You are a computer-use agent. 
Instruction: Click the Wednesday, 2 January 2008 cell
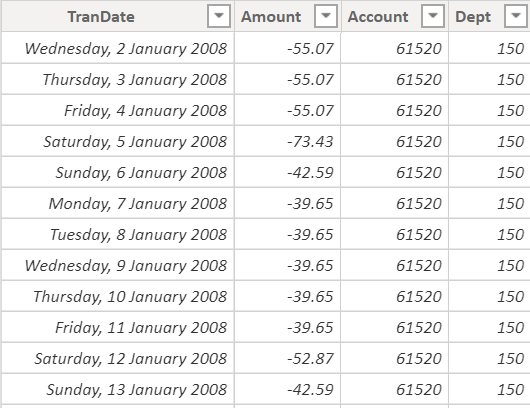coord(118,48)
